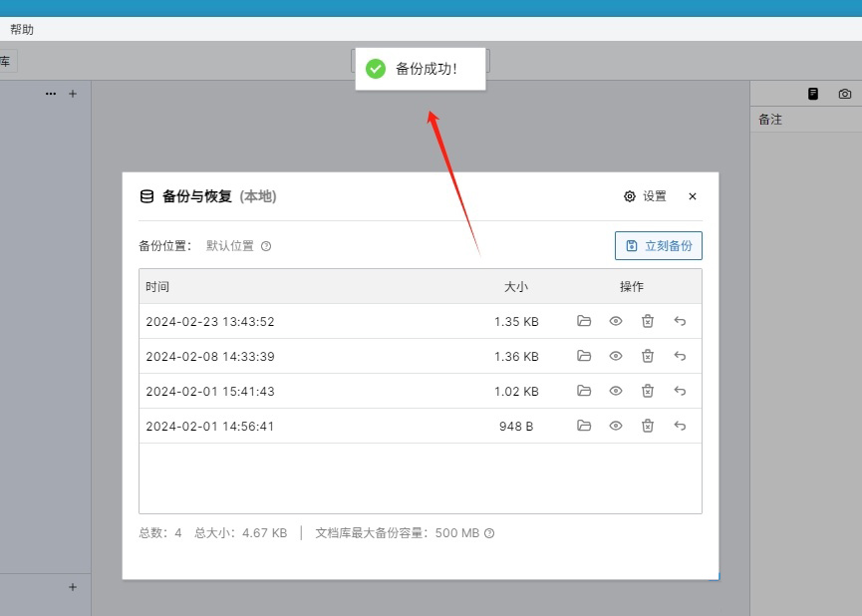Select the notes book icon above 备注
The width and height of the screenshot is (862, 616).
point(813,94)
